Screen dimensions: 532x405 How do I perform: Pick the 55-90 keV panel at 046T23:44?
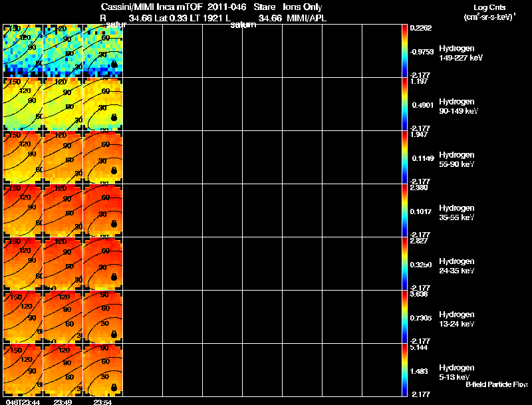(x=23, y=158)
